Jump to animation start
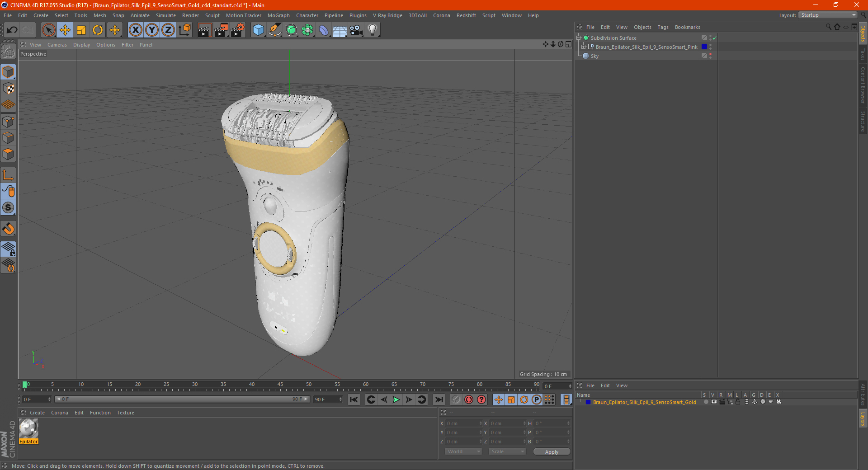This screenshot has height=470, width=868. pyautogui.click(x=354, y=399)
